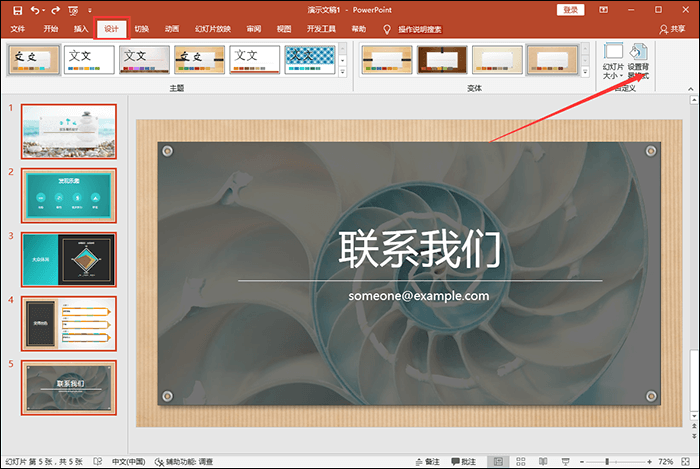Select slide 5 thumbnail 联系我们
The height and width of the screenshot is (469, 700).
[x=69, y=388]
